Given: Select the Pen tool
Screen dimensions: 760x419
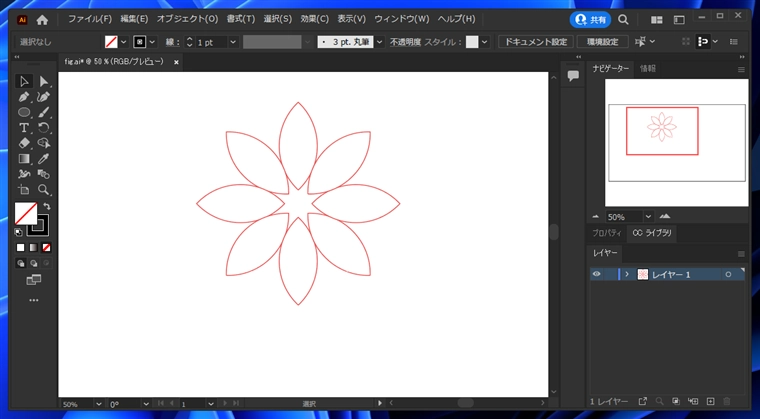Looking at the screenshot, I should pyautogui.click(x=24, y=97).
